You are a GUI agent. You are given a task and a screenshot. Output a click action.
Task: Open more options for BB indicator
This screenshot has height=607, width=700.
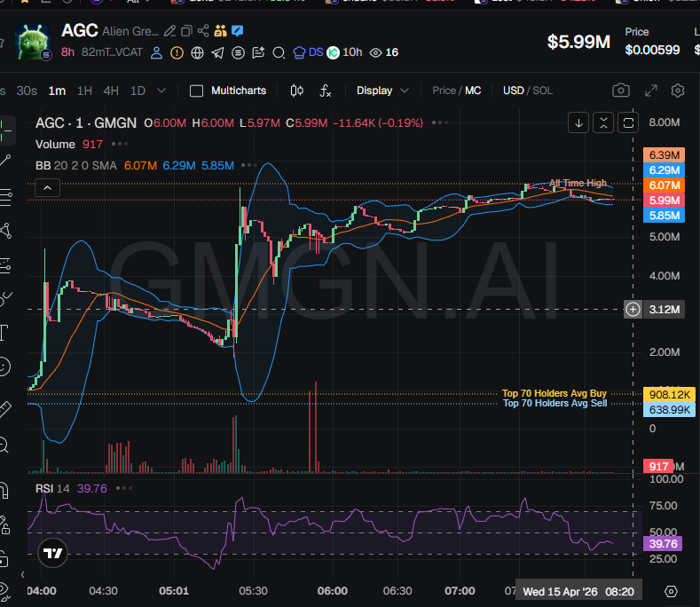249,165
